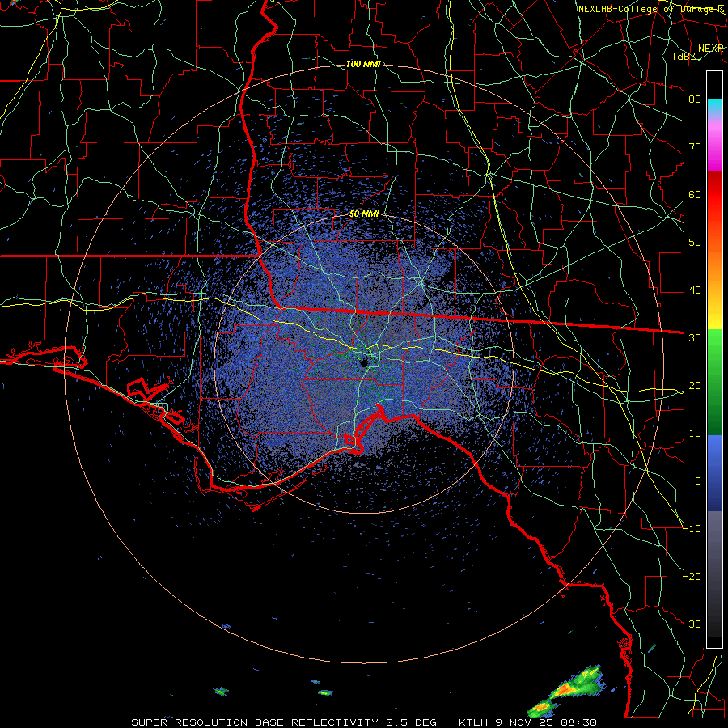
Task: Click the red segment of the color bar
Action: click(x=714, y=195)
